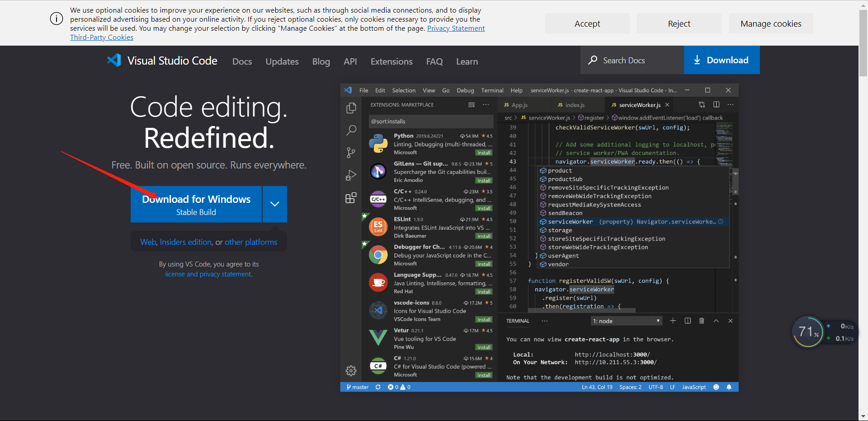Open the Extensions Marketplace more actions ellipsis
Image resolution: width=868 pixels, height=421 pixels.
[x=486, y=105]
